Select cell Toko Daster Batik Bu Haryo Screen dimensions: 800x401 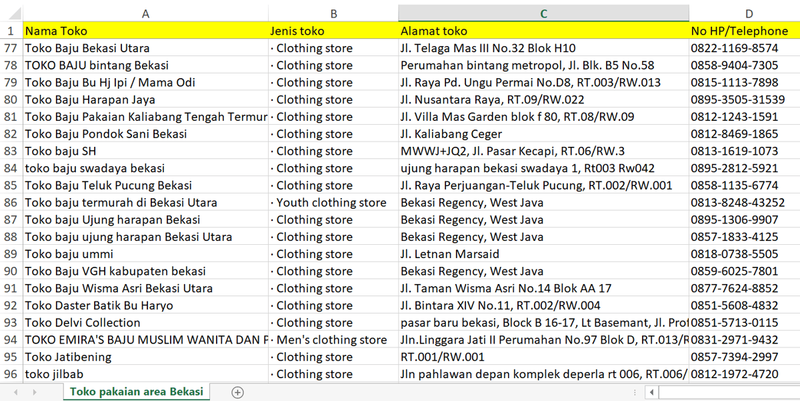click(x=145, y=306)
